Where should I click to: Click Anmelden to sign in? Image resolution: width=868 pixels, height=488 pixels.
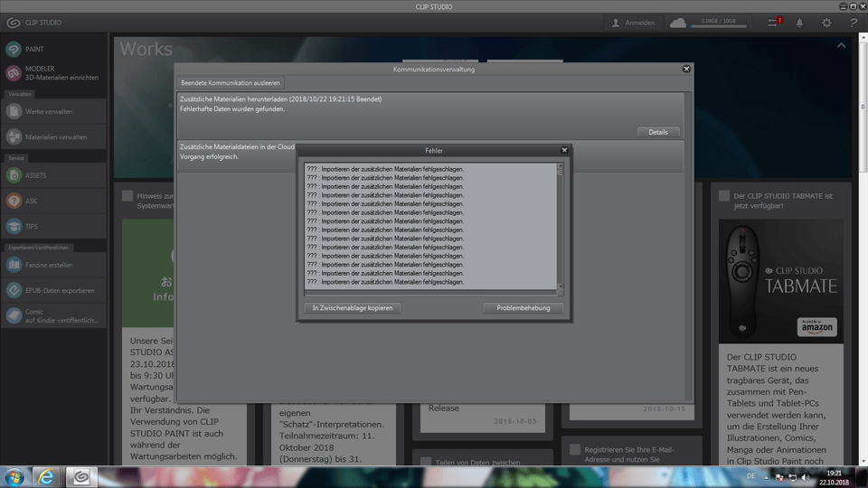coord(633,23)
